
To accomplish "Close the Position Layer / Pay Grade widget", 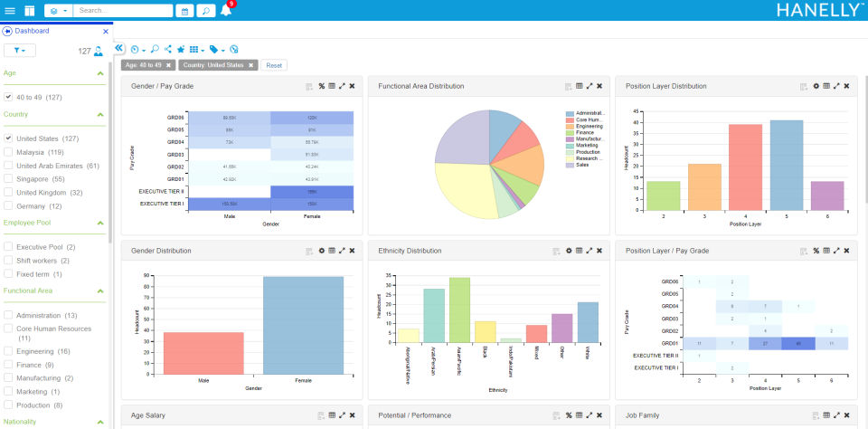I will [847, 251].
